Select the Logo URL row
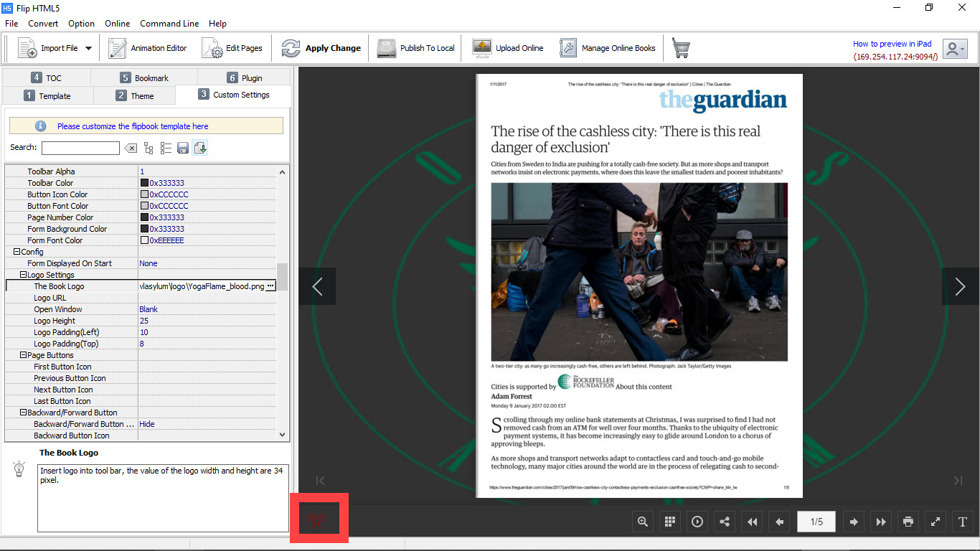This screenshot has height=551, width=980. coord(141,298)
